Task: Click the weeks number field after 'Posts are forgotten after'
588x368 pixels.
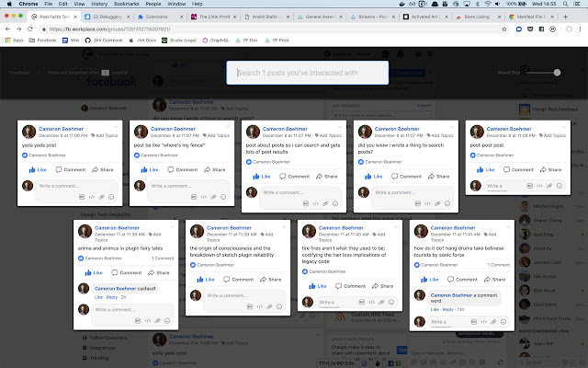Action: 106,73
